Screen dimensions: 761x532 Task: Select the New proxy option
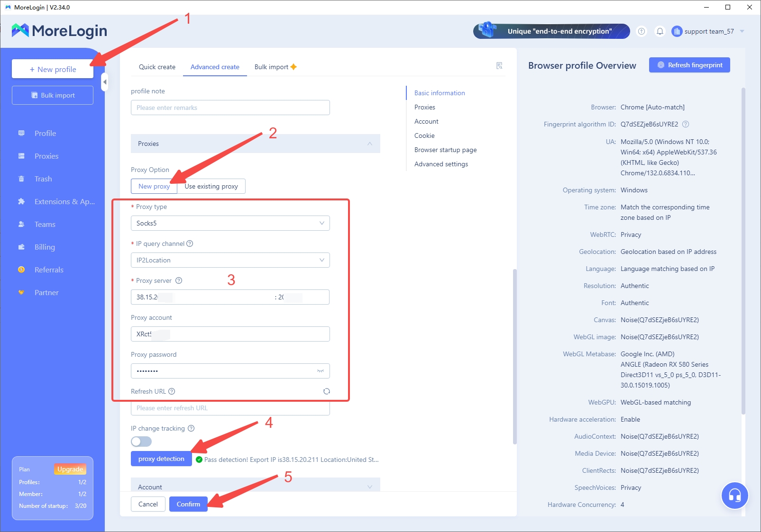154,186
